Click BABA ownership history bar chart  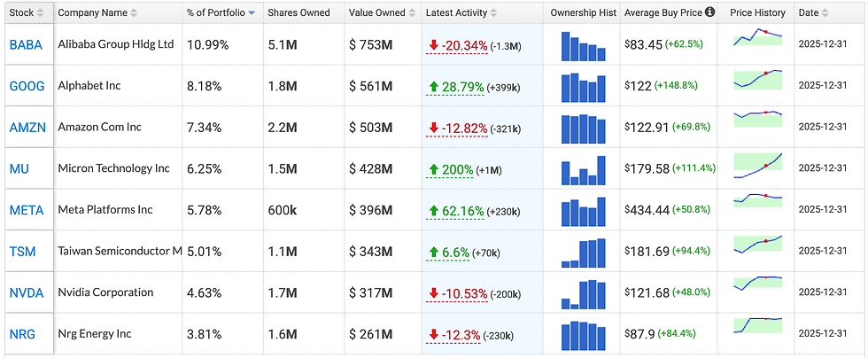point(584,46)
